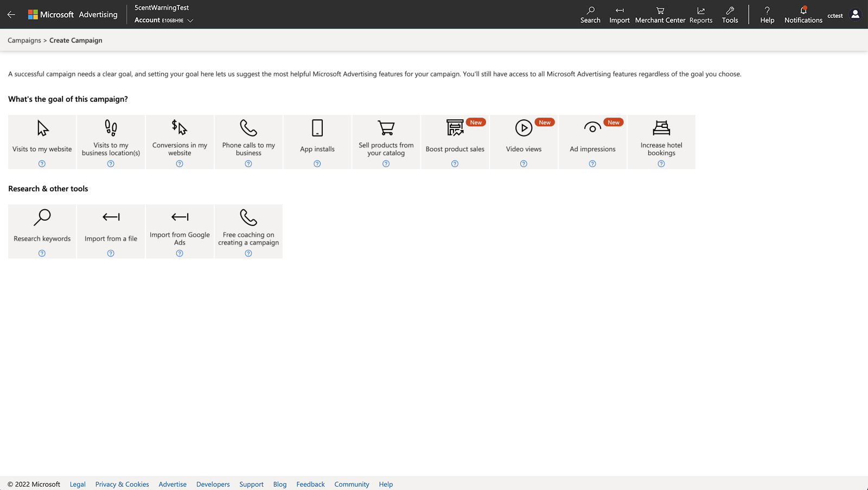Viewport: 868px width, 490px height.
Task: Open the Blog footer link
Action: 280,485
